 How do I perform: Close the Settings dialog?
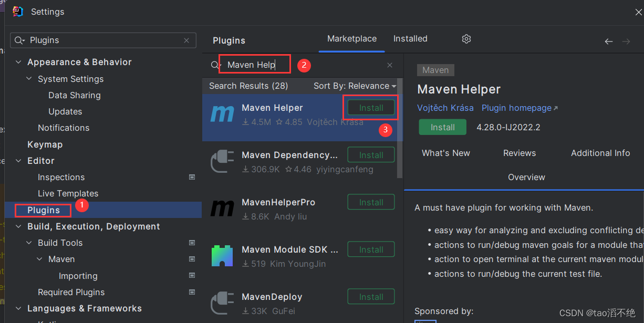click(x=638, y=12)
